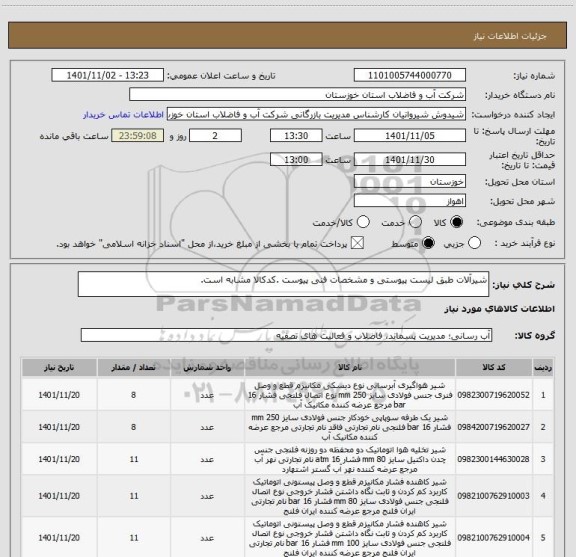The image size is (576, 557).
Task: Click row 1 air release valve description
Action: 349,395
